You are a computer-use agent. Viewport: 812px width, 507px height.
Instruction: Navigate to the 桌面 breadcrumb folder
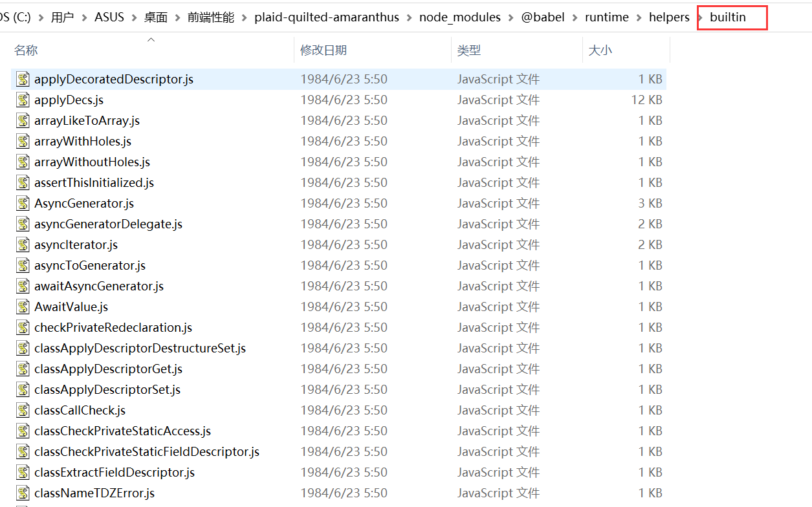[x=156, y=17]
